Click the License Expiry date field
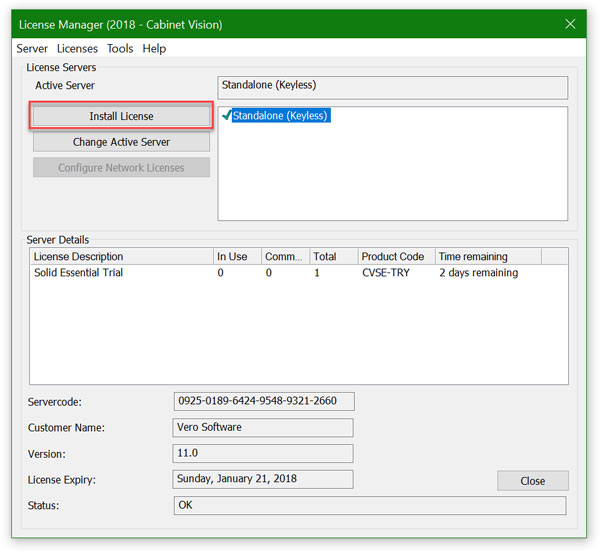The image size is (600, 552). [263, 479]
